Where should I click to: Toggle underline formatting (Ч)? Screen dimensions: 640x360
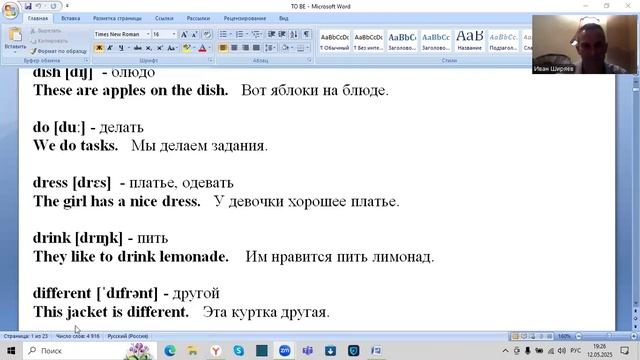click(x=121, y=48)
